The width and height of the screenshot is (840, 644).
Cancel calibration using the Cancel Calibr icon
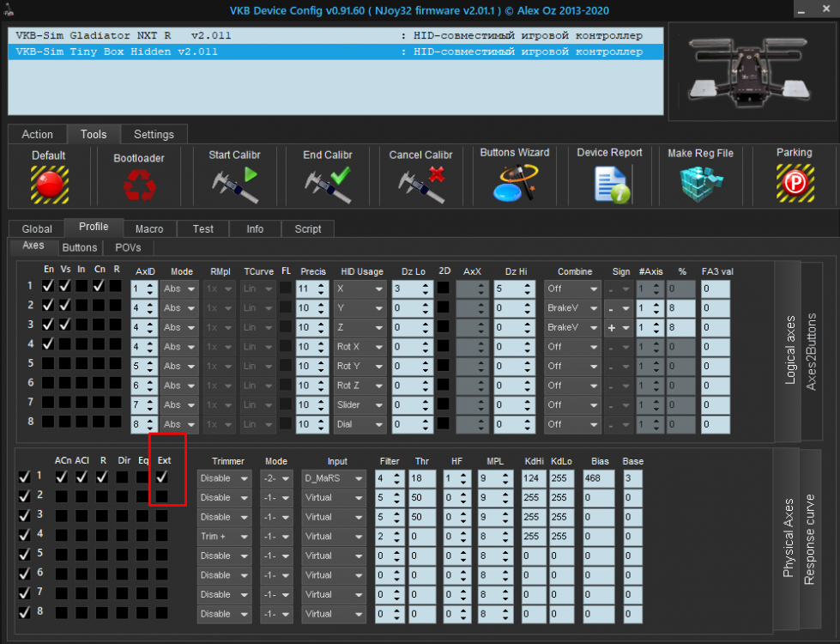tap(420, 184)
